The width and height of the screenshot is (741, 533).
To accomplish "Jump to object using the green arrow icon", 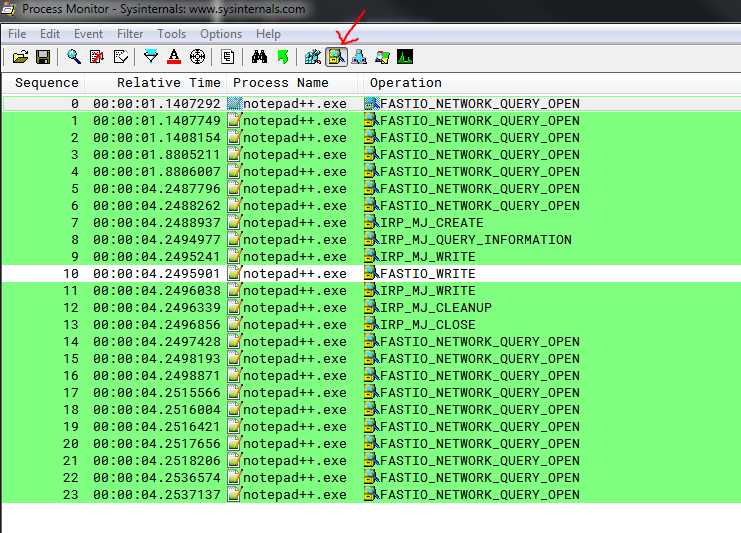I will tap(283, 57).
